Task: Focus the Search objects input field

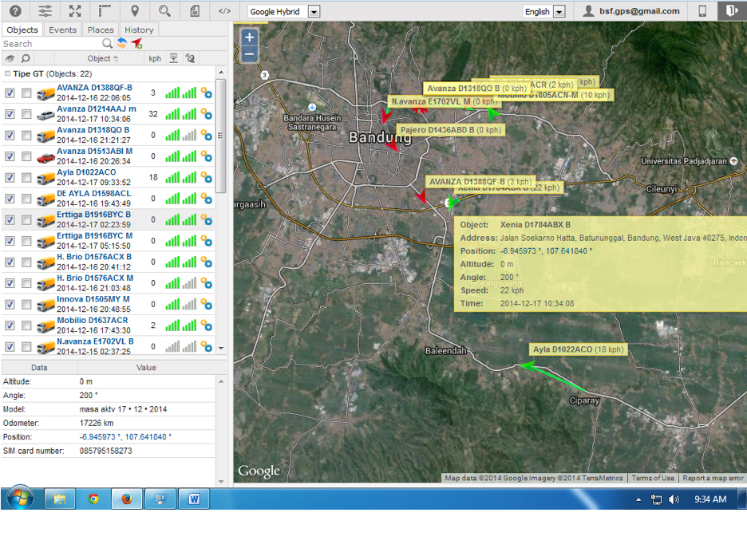Action: 51,44
